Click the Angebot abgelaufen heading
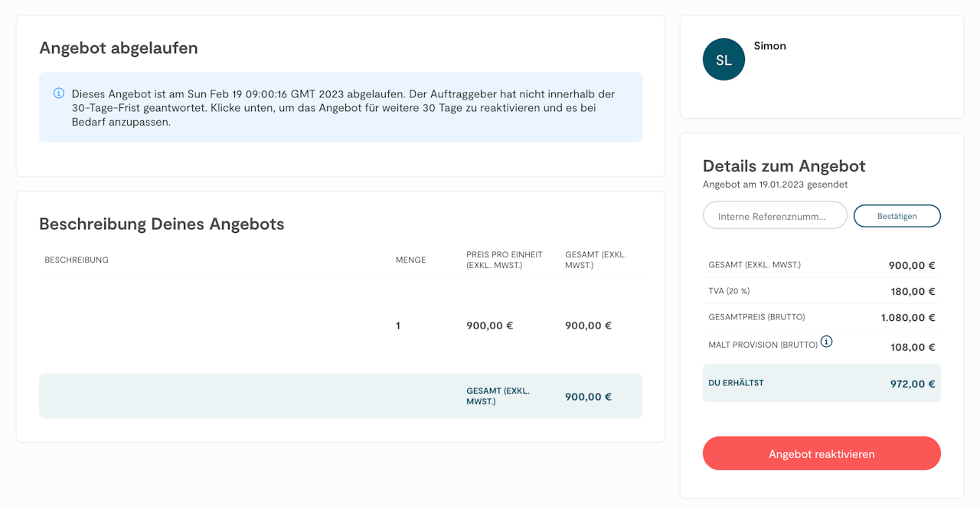 pos(119,48)
